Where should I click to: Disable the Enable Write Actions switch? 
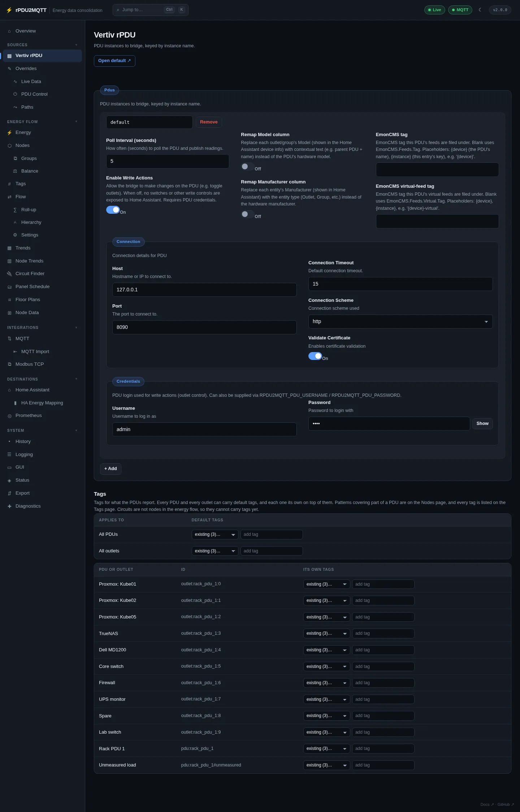coord(113,210)
